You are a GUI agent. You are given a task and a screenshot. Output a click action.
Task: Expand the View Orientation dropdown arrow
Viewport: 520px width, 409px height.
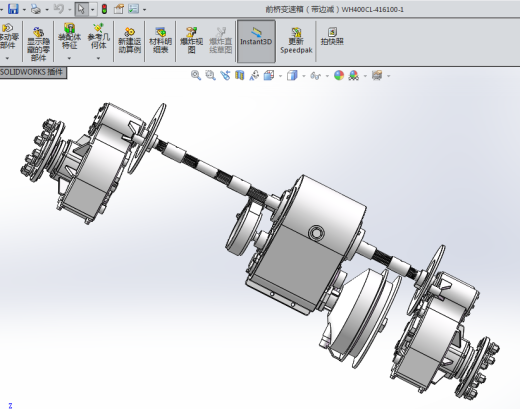coord(280,76)
